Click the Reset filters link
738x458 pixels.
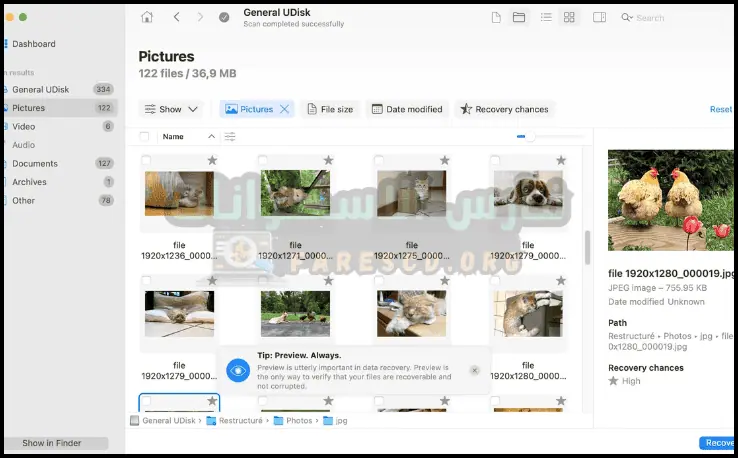(720, 109)
